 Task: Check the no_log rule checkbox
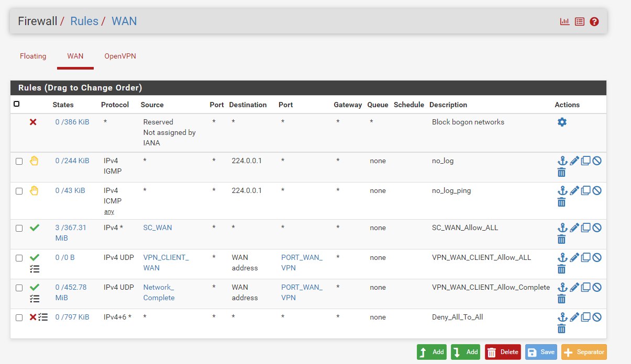[x=19, y=161]
